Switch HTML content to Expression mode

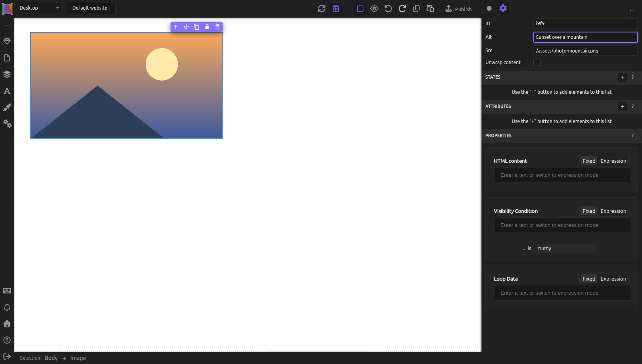tap(613, 161)
